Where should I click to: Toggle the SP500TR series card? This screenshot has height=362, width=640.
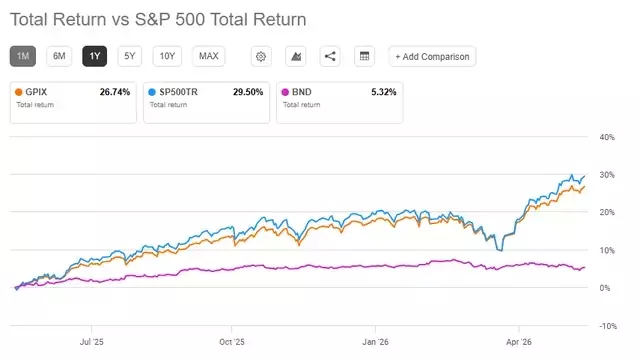(x=207, y=102)
